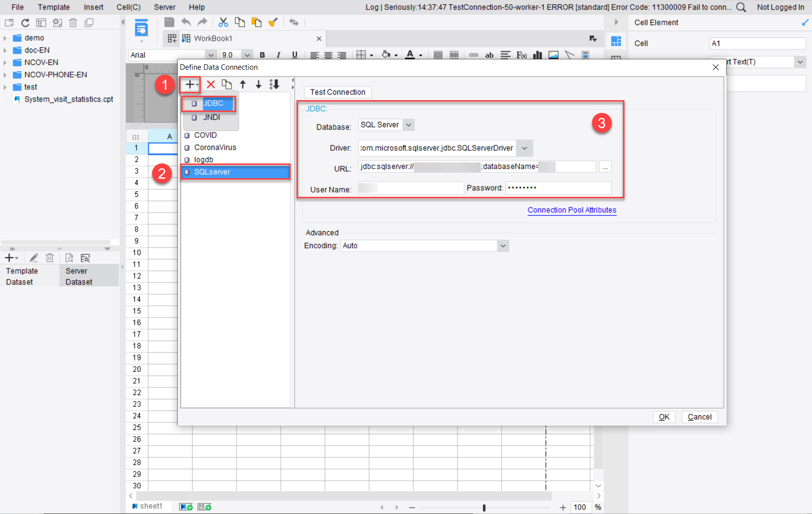Expand the NCOV-EN folder
This screenshot has width=812, height=514.
point(5,62)
